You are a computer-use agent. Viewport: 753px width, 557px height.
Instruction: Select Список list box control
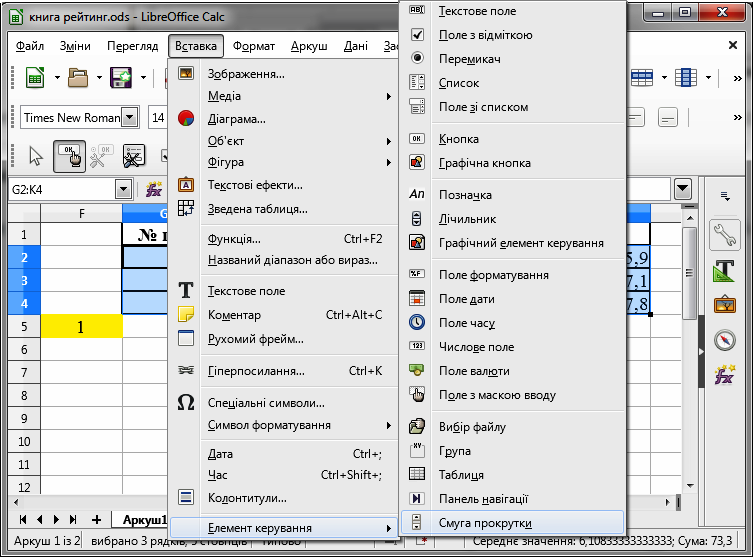point(512,83)
